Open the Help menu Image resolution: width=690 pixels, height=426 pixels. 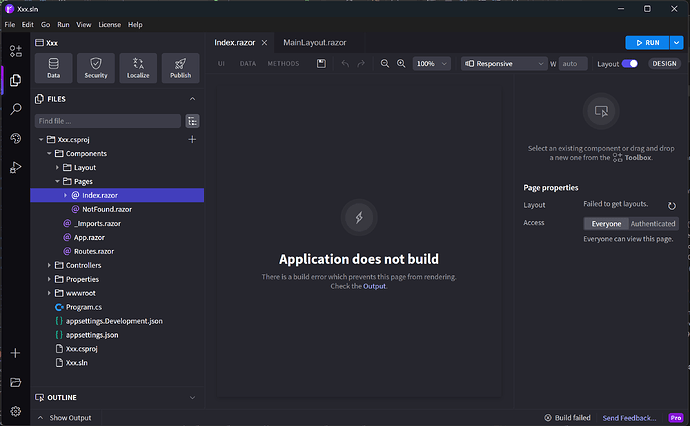coord(135,25)
